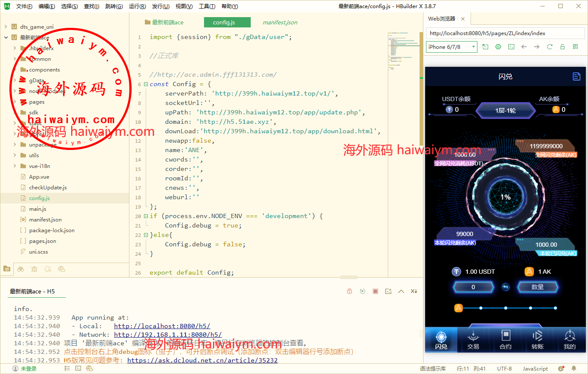This screenshot has width=588, height=374.
Task: Click the document icon in the 闪兑 header
Action: point(576,76)
